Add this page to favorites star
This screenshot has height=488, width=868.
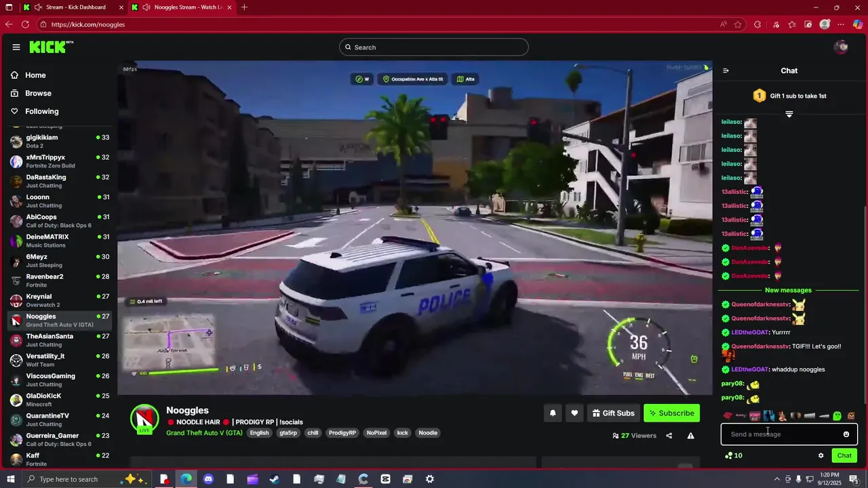tap(739, 24)
